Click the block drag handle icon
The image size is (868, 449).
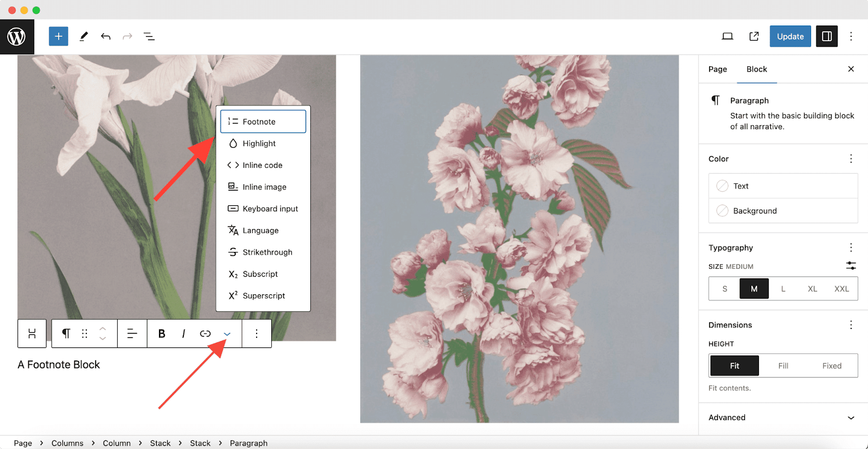pos(85,333)
